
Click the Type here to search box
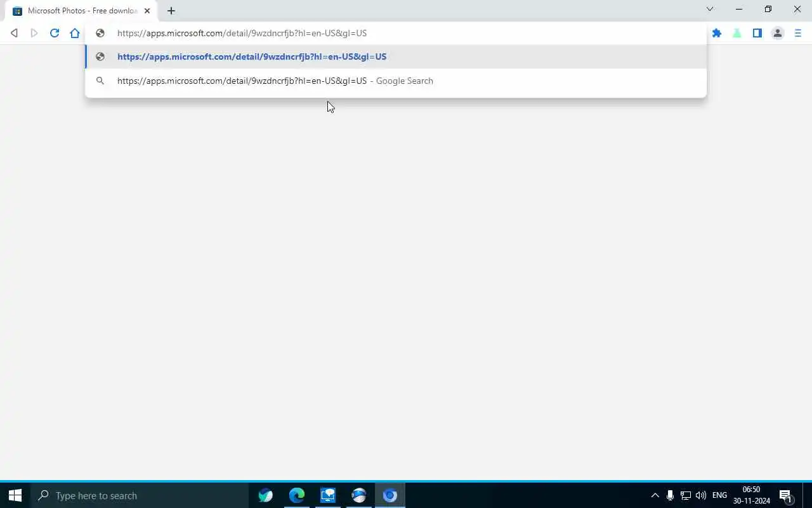click(x=140, y=495)
